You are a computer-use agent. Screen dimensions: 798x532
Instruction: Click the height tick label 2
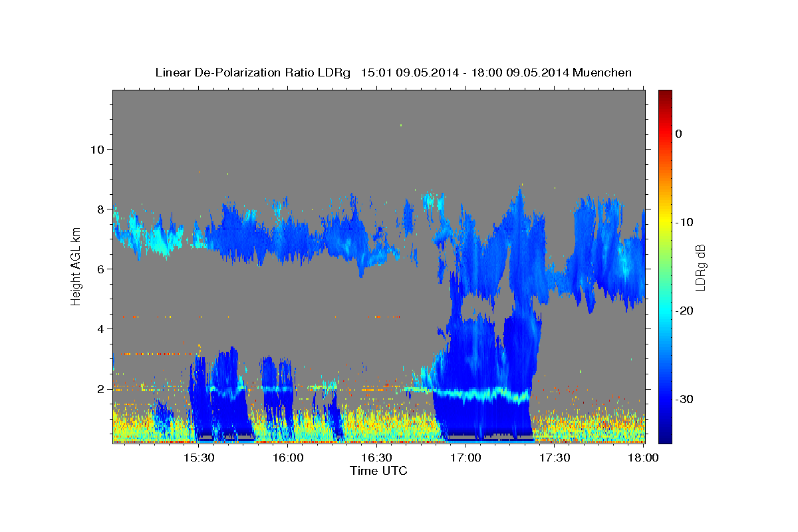pyautogui.click(x=101, y=388)
